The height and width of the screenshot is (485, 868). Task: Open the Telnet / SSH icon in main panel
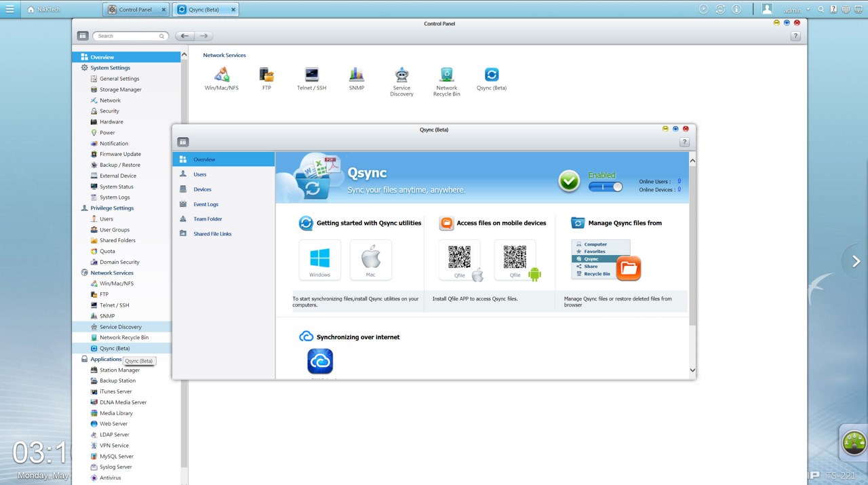[x=312, y=79]
